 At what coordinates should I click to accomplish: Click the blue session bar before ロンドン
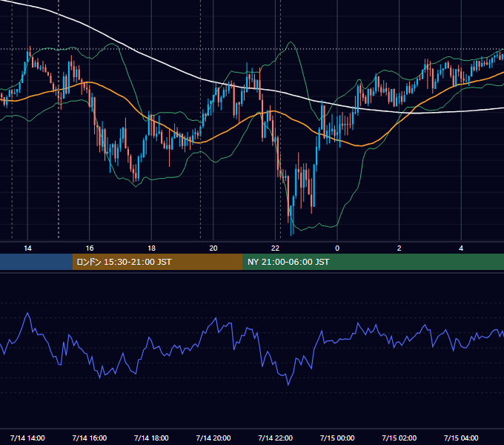36,262
